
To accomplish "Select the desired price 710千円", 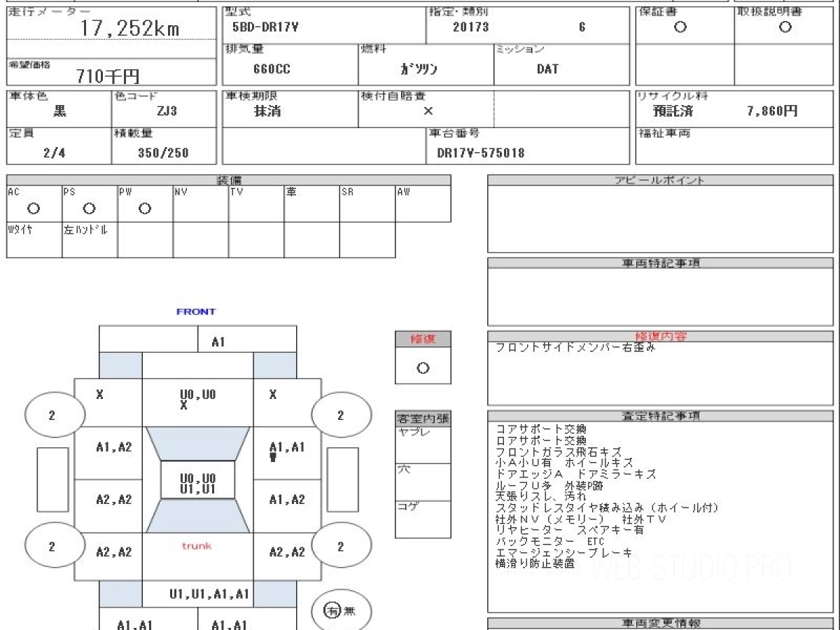I will click(x=108, y=77).
